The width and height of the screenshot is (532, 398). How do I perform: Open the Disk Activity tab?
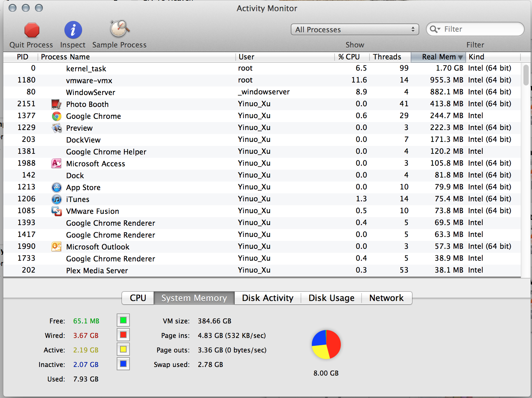268,298
